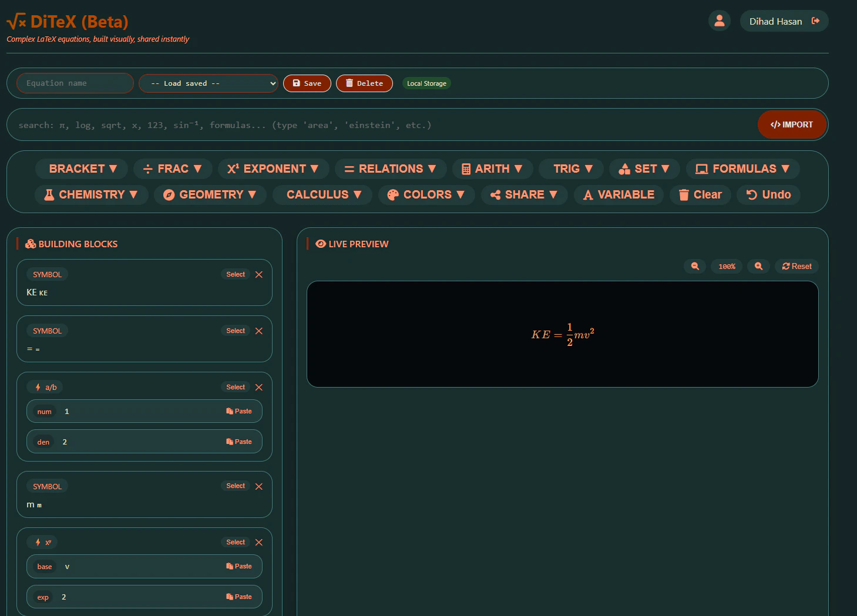Image resolution: width=857 pixels, height=616 pixels.
Task: Select the v squared exponent block
Action: click(x=235, y=542)
